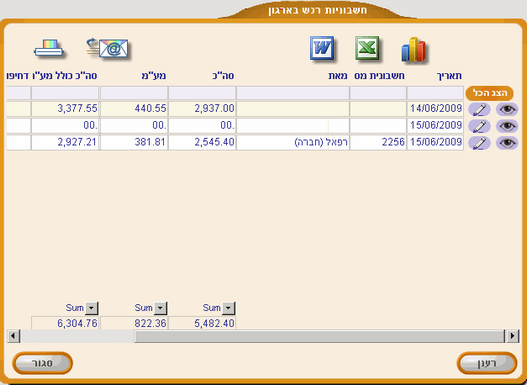This screenshot has width=527, height=385.
Task: Open Sum dropdown above total 6,304.76
Action: 91,308
